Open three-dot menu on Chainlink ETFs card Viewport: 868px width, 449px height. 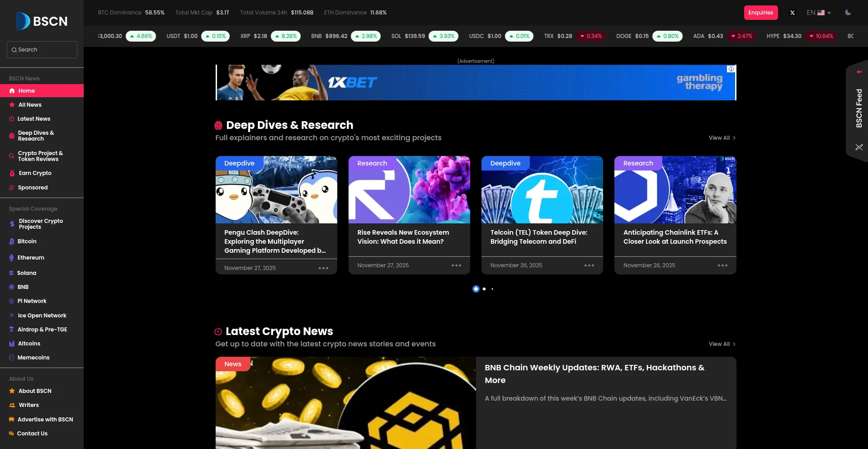pyautogui.click(x=722, y=265)
